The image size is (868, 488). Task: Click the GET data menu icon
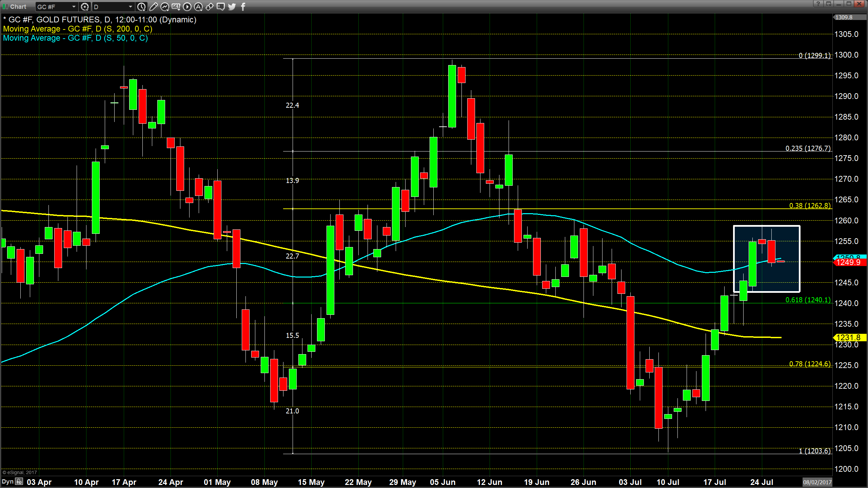click(176, 6)
